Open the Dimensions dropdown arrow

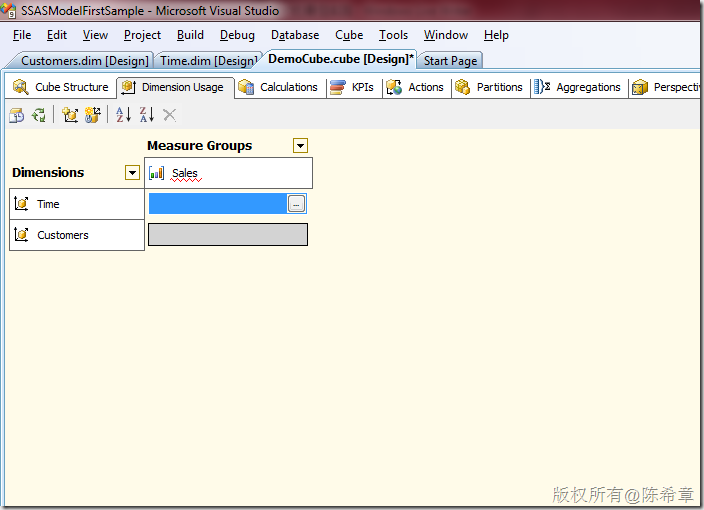(132, 172)
